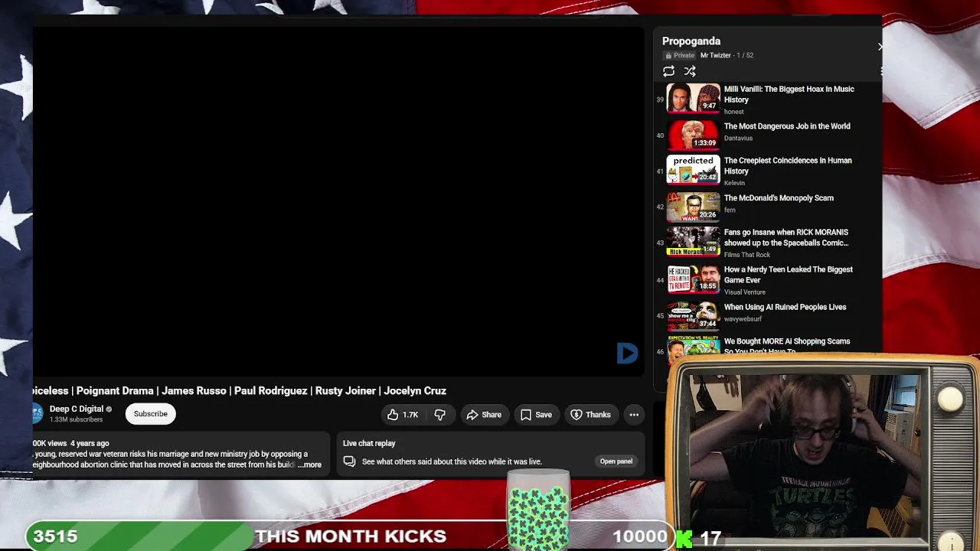This screenshot has height=551, width=980.
Task: Toggle shuffle playlist icon
Action: [690, 71]
